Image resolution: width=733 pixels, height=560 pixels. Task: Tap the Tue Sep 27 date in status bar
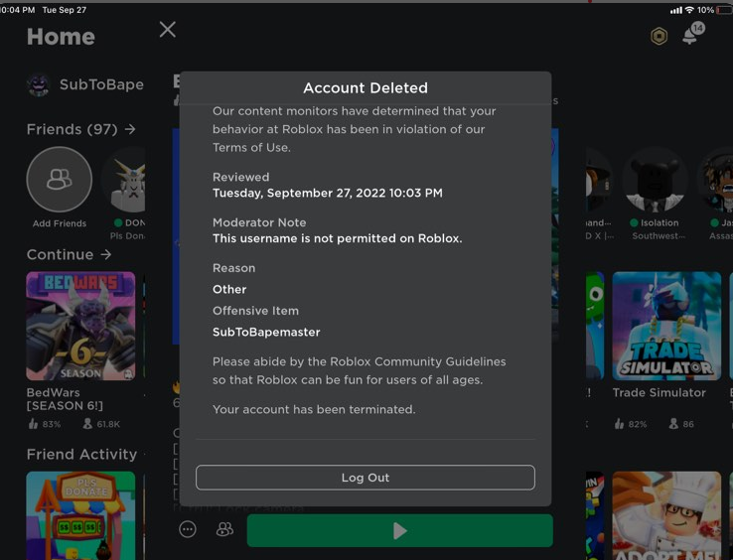point(64,10)
